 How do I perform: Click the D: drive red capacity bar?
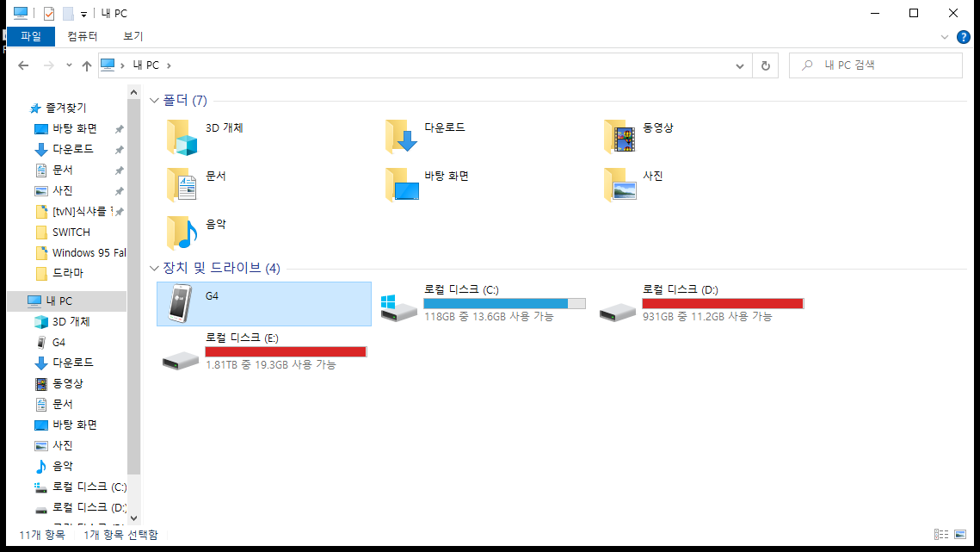pyautogui.click(x=723, y=303)
